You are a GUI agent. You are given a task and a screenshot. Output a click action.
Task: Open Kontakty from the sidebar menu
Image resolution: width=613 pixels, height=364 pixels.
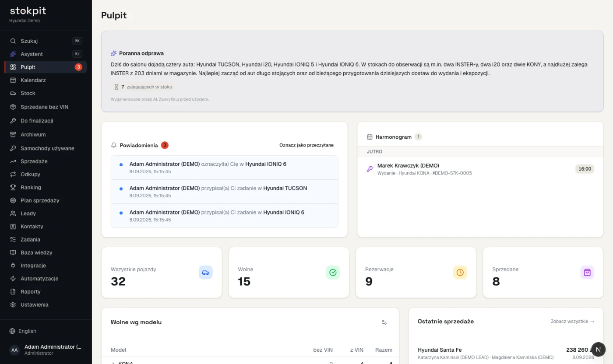tap(46, 227)
